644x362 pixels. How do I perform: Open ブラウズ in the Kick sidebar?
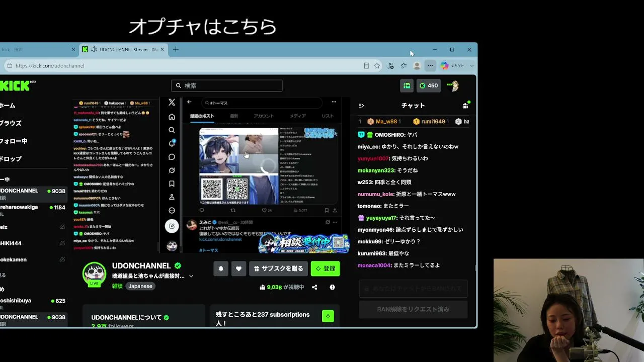pos(11,123)
